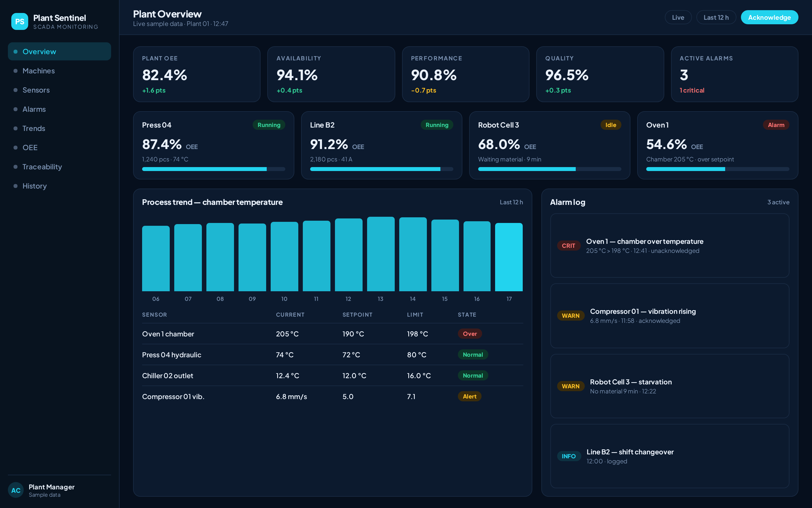
Task: Click the 198 °C limit value
Action: [417, 334]
